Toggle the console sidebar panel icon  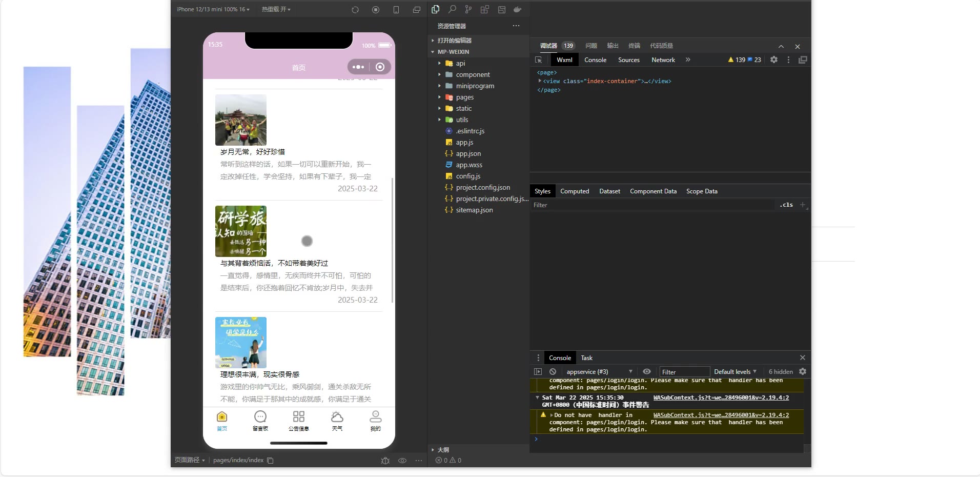(x=538, y=372)
